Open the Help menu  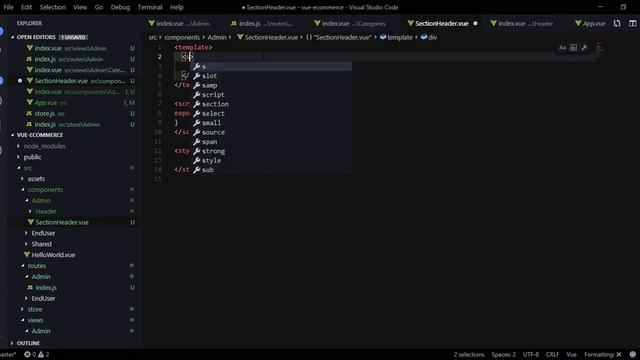pos(176,7)
